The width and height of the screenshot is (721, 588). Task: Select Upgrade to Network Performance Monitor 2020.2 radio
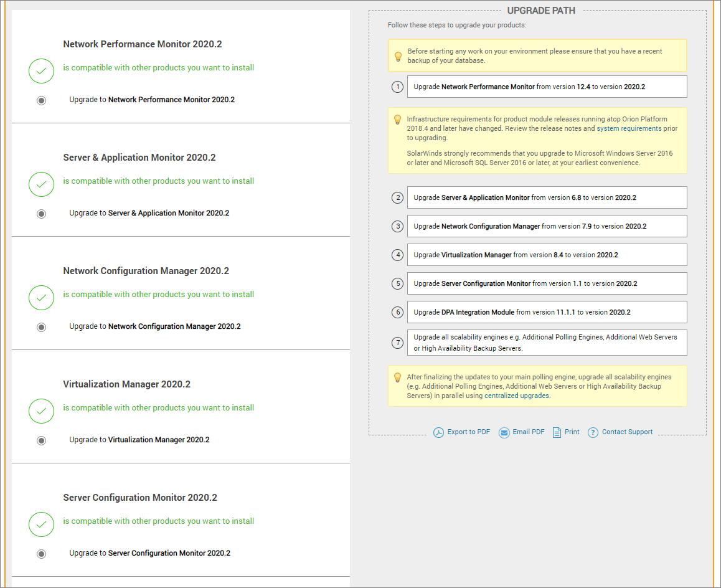click(x=41, y=100)
